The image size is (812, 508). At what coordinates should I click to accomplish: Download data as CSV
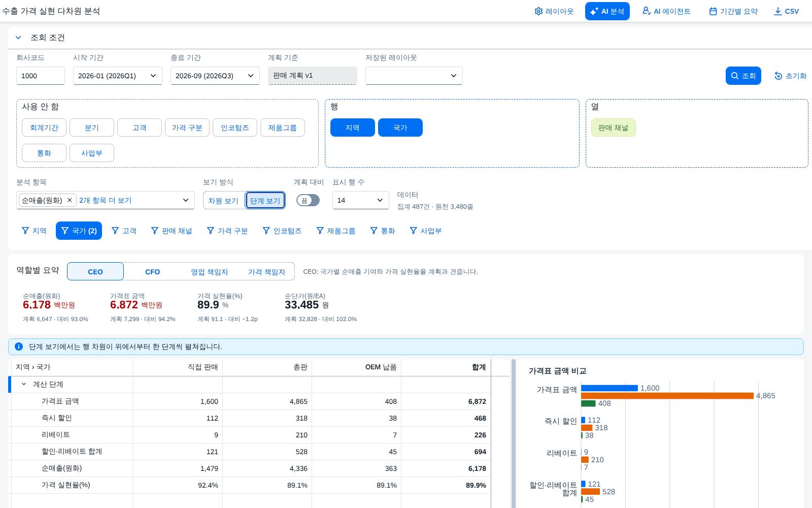(x=786, y=11)
